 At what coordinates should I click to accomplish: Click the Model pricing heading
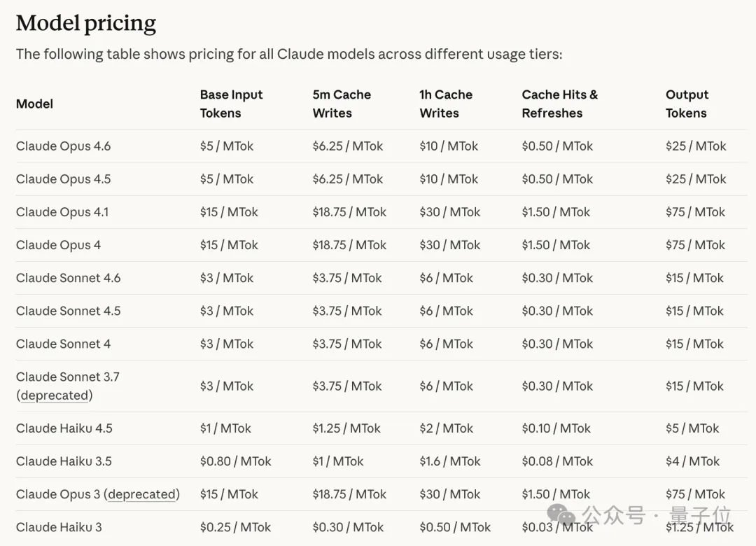click(x=86, y=23)
